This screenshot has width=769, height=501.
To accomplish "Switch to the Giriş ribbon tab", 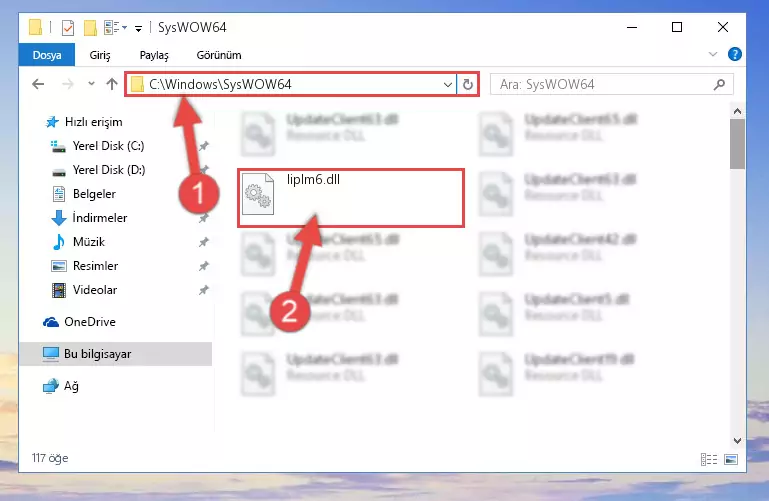I will tap(100, 55).
